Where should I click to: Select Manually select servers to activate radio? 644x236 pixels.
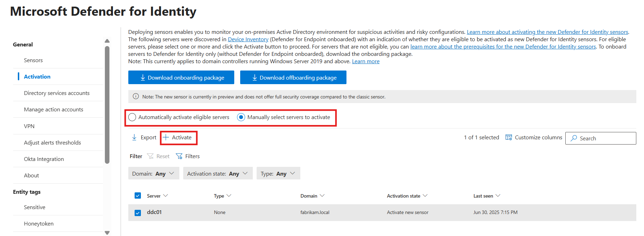point(241,117)
